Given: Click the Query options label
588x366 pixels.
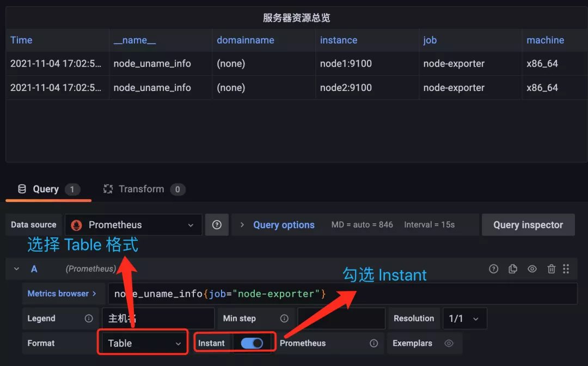Looking at the screenshot, I should [284, 224].
